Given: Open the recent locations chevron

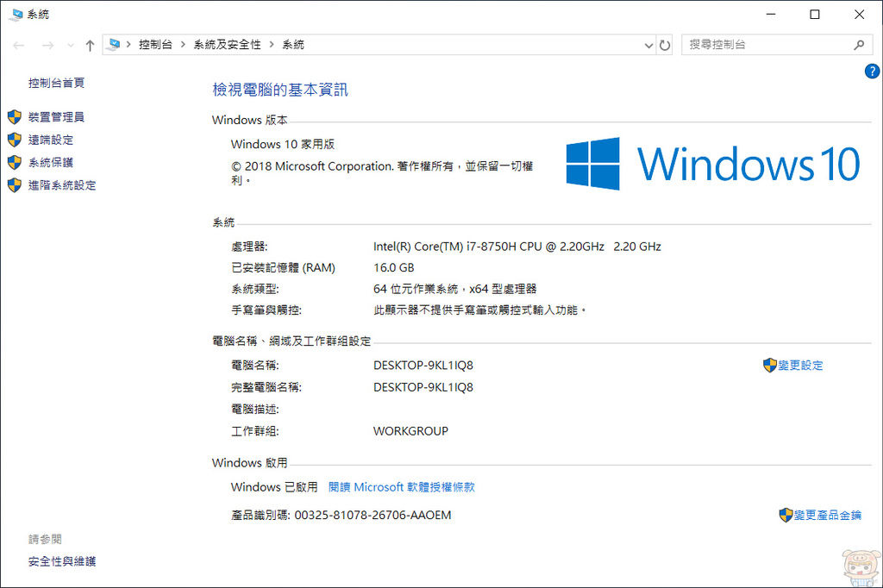Looking at the screenshot, I should pos(71,46).
